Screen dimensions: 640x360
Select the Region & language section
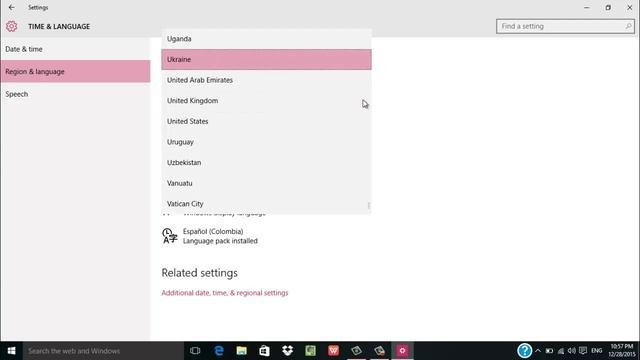pos(76,71)
